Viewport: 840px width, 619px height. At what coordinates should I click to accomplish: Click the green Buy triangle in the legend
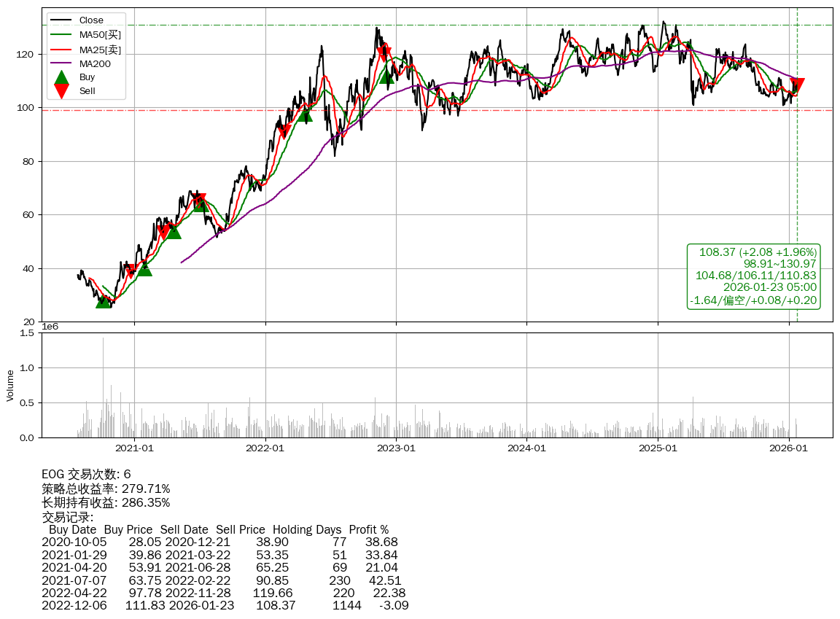coord(62,77)
